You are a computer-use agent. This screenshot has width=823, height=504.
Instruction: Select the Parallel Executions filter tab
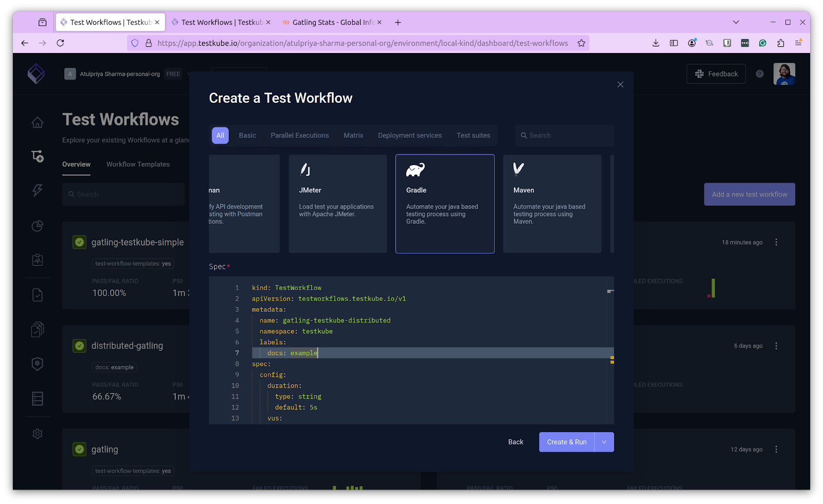[x=300, y=135]
